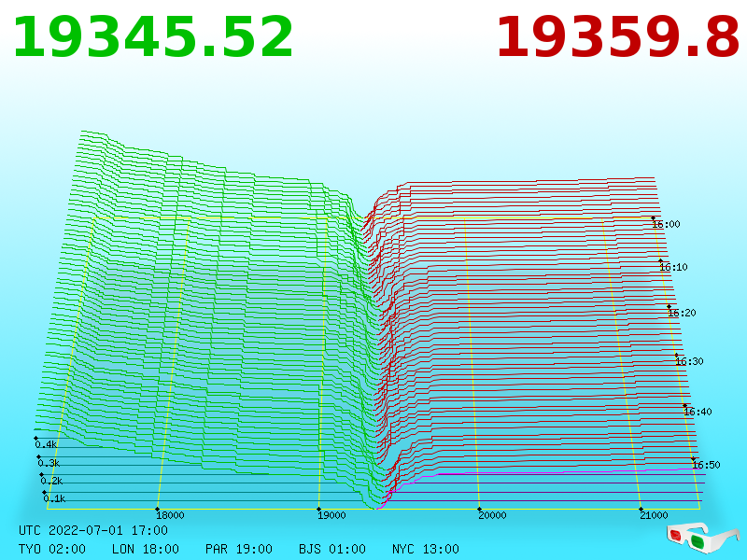Click the 18000 price axis label
Screen dimensions: 747x560
point(170,515)
